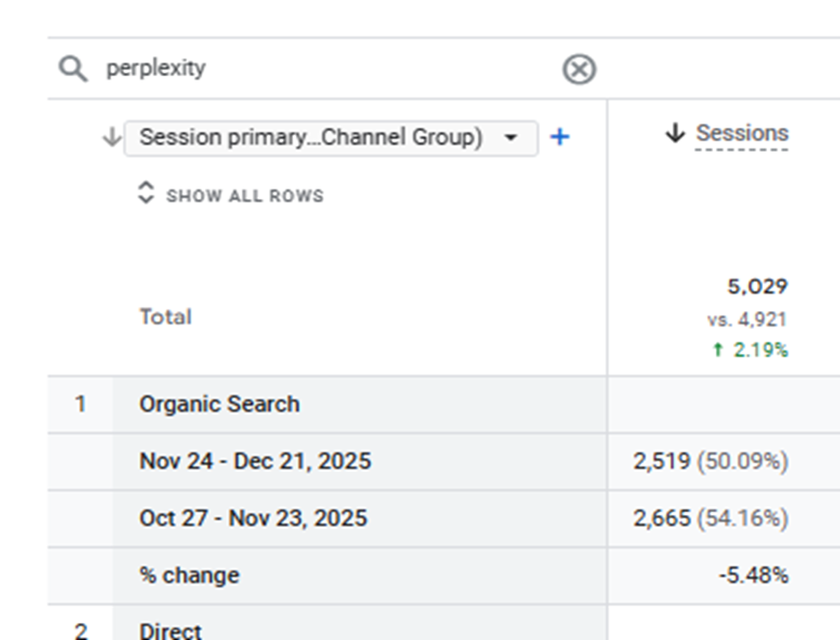Select the Organic Search row
The height and width of the screenshot is (640, 840).
(x=219, y=404)
